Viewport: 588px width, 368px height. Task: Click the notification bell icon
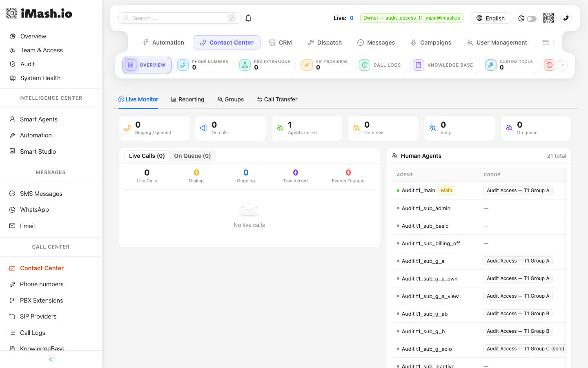tap(248, 18)
